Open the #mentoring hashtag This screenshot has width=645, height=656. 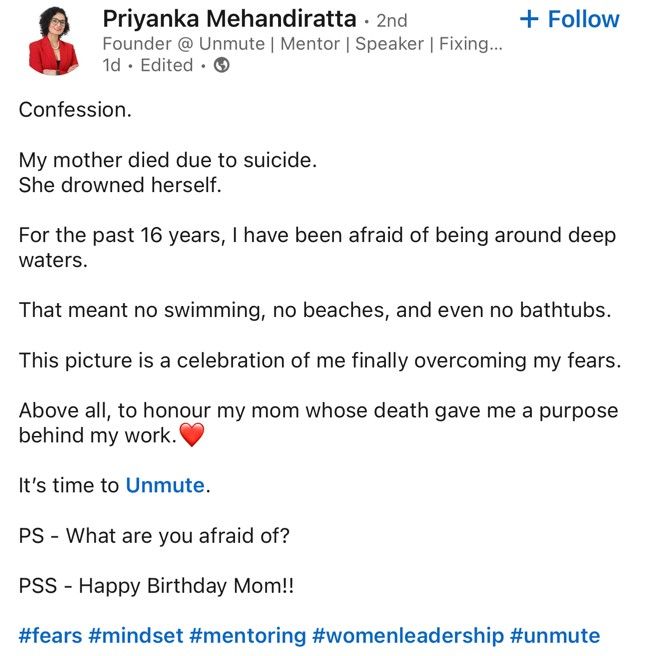[248, 636]
